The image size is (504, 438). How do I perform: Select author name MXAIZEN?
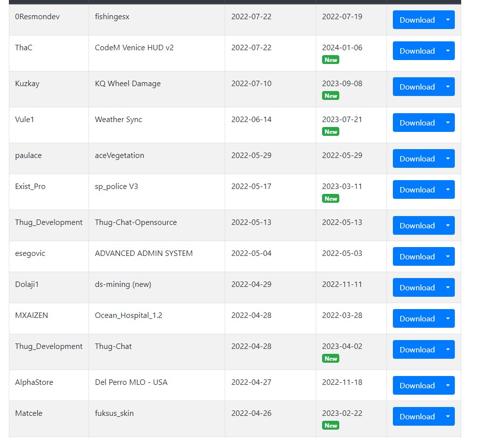[31, 315]
